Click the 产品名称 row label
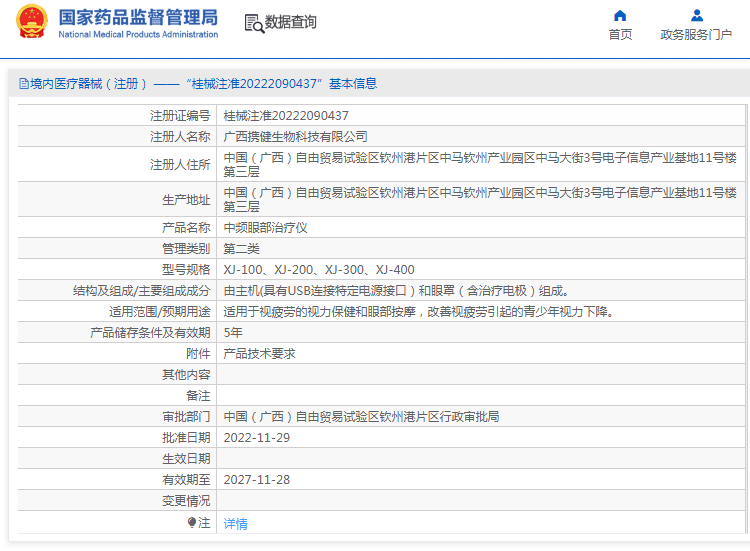Screen dimensions: 750x551 click(186, 228)
